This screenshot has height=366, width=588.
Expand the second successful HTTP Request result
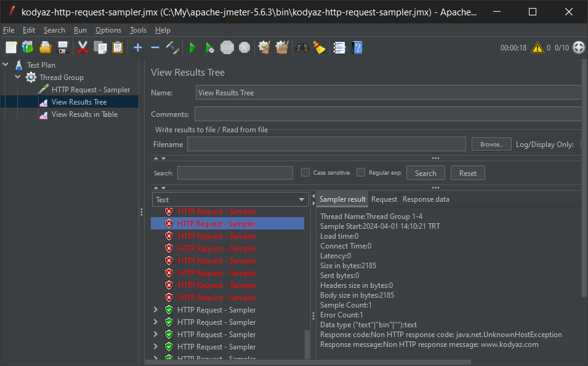pos(156,322)
